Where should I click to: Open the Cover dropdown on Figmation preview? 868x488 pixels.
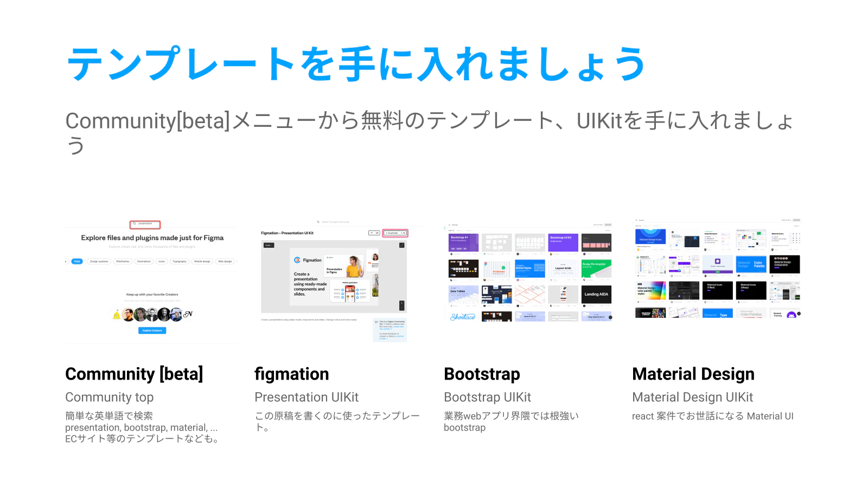click(269, 245)
